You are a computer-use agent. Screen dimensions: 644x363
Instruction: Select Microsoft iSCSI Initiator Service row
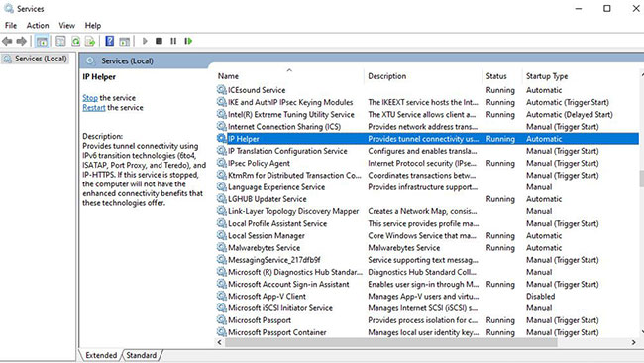pos(427,308)
